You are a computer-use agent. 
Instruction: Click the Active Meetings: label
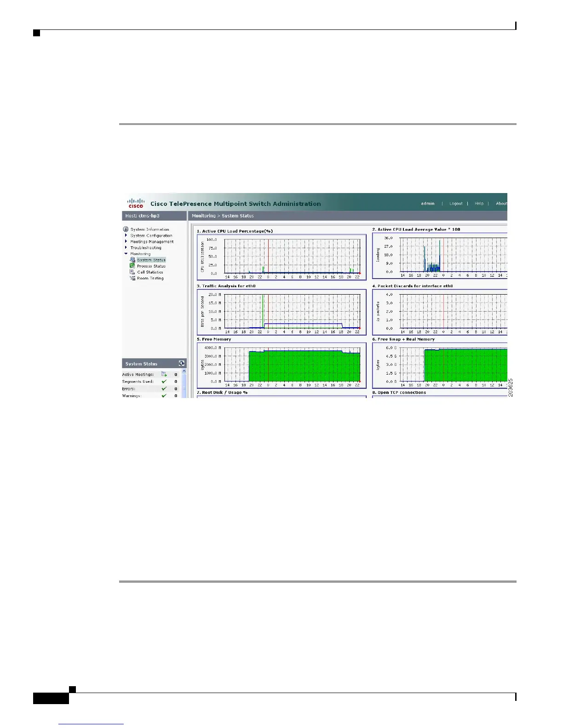pyautogui.click(x=138, y=375)
